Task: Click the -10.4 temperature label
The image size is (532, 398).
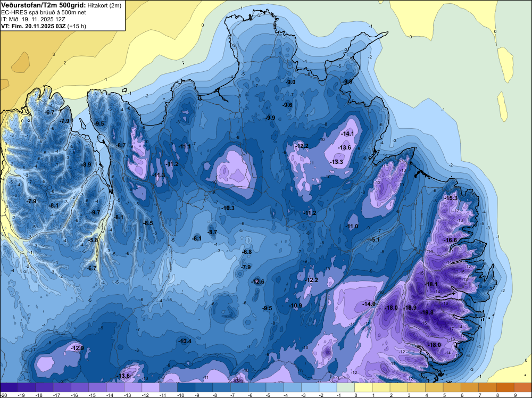Action: point(185,341)
